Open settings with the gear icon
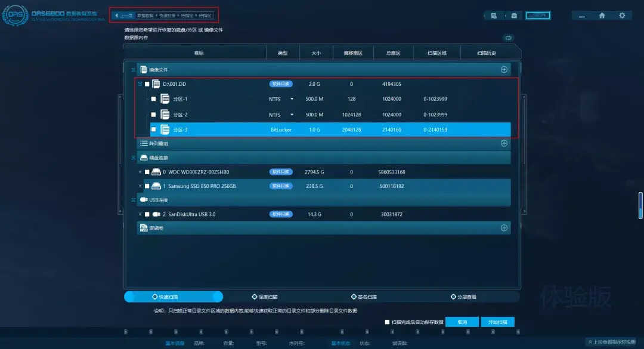Image resolution: width=644 pixels, height=349 pixels. click(622, 16)
